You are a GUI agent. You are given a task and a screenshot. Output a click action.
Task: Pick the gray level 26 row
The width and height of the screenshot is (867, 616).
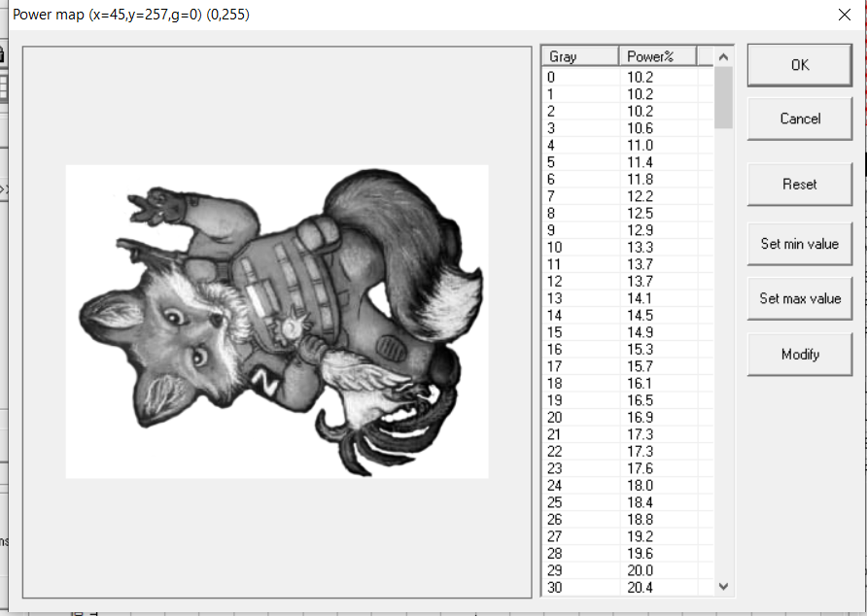point(628,521)
